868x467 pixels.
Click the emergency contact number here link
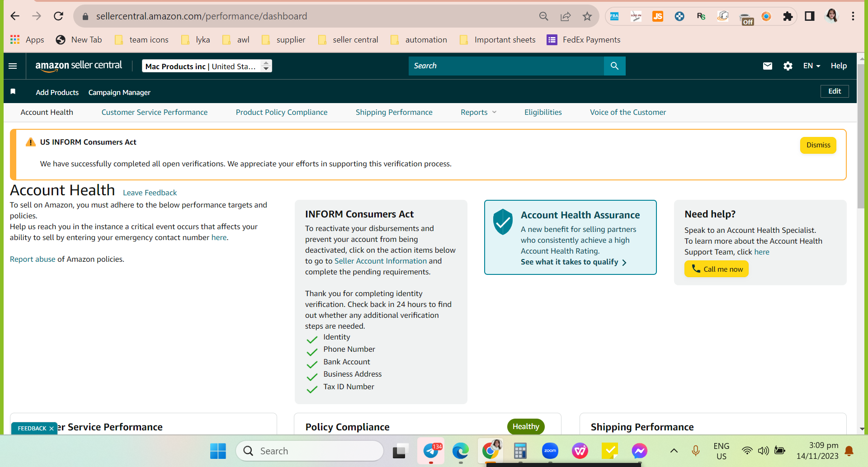pos(219,237)
